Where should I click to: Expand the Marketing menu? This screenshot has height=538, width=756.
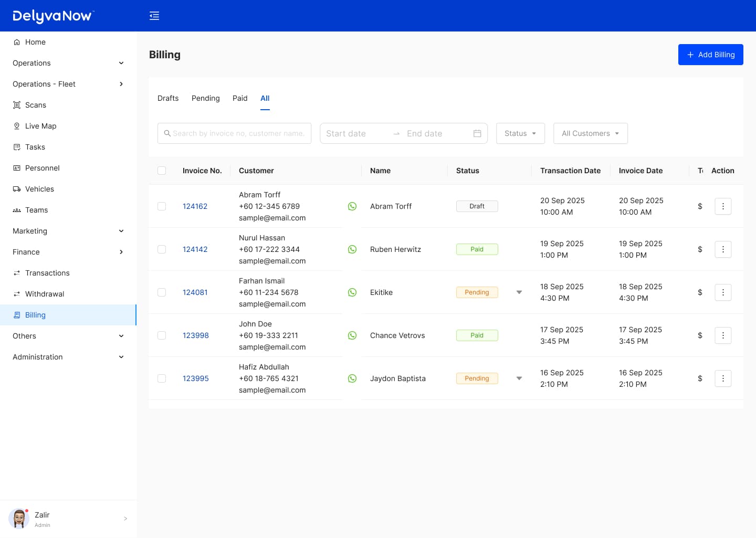coord(68,231)
